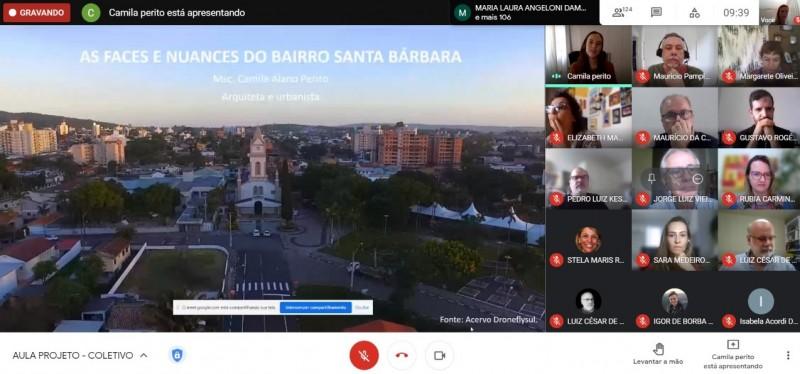This screenshot has height=374, width=800.
Task: Click muted mic icon on Pedro Luiz tile
Action: 557,199
